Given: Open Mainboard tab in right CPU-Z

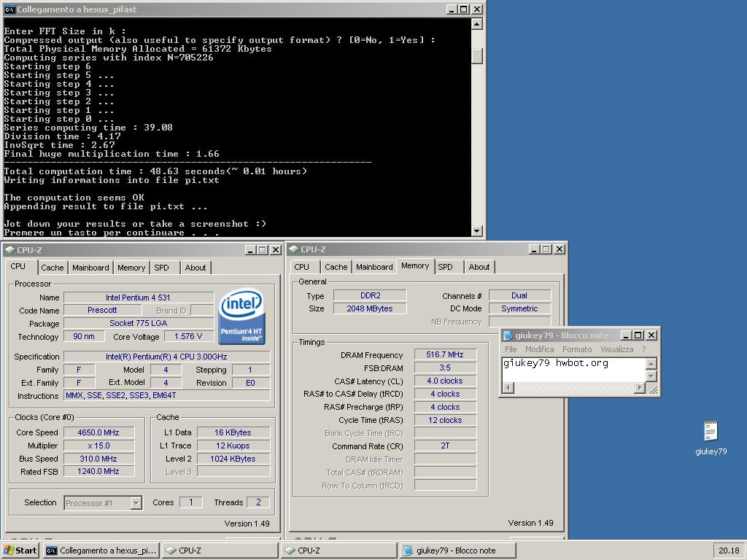Looking at the screenshot, I should coord(374,267).
